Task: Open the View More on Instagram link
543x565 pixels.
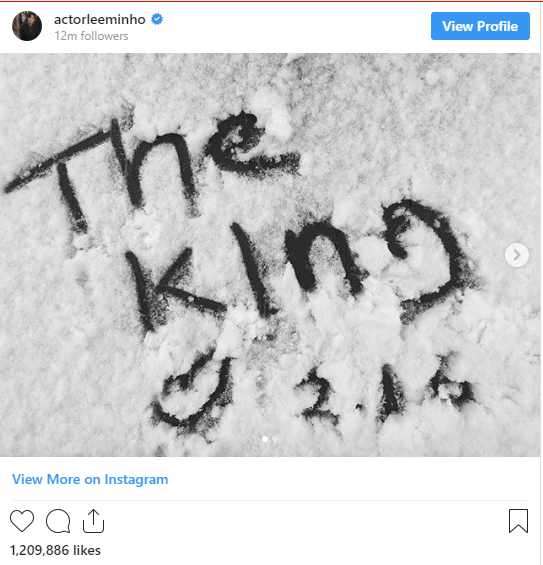Action: click(x=90, y=479)
